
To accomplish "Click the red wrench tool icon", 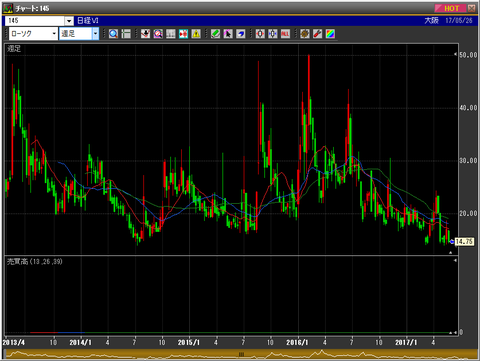I will pyautogui.click(x=317, y=34).
